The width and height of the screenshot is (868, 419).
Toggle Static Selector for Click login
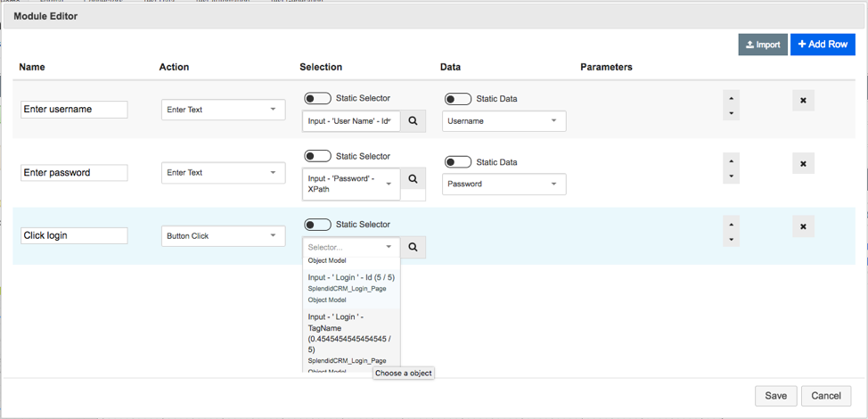(317, 225)
